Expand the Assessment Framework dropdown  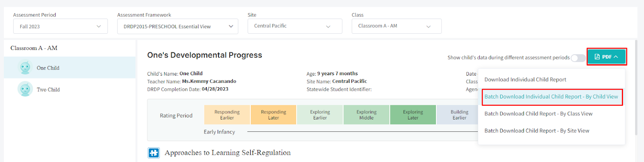[x=178, y=27]
